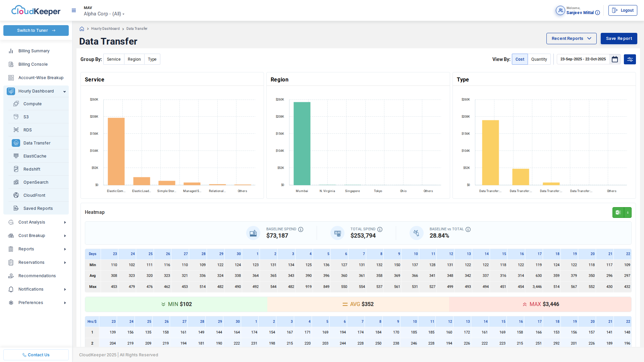
Task: Click the green Mumbai region bar
Action: [302, 143]
